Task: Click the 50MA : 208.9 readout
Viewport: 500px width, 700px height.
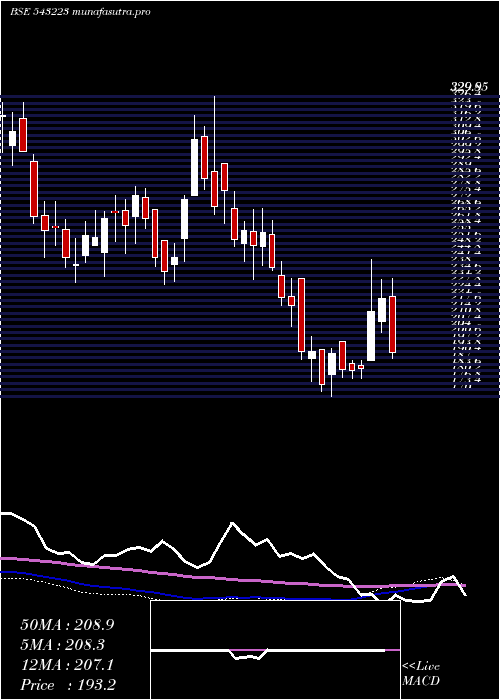Action: (67, 625)
